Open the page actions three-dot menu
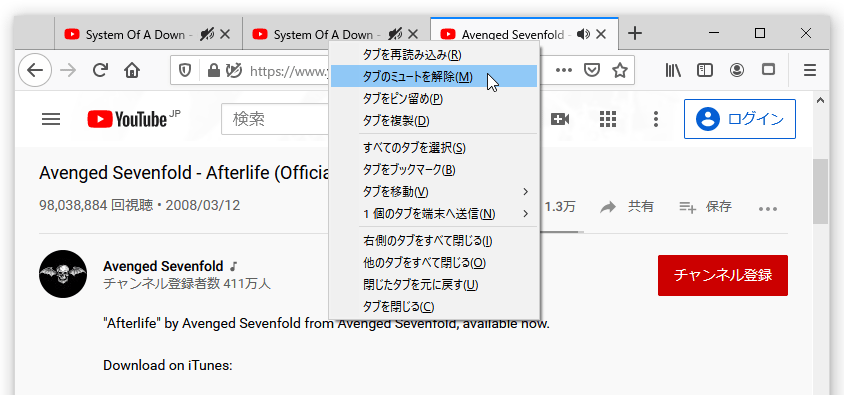The height and width of the screenshot is (395, 844). tap(564, 70)
